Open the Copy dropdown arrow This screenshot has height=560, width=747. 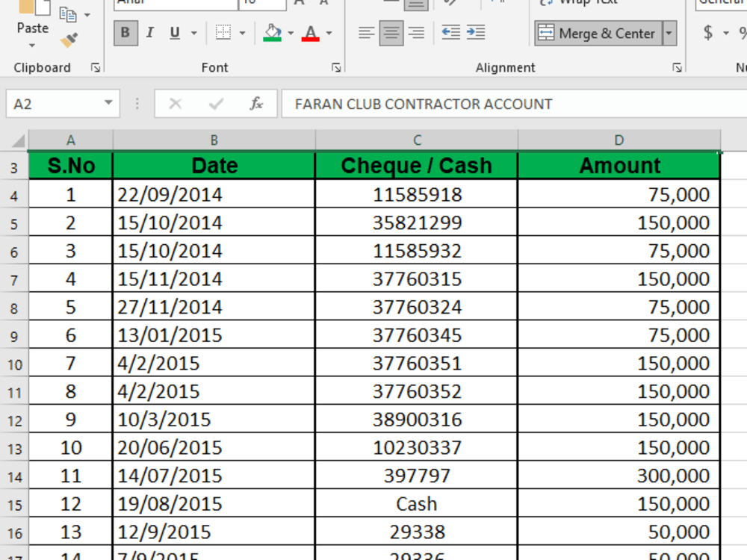point(87,15)
